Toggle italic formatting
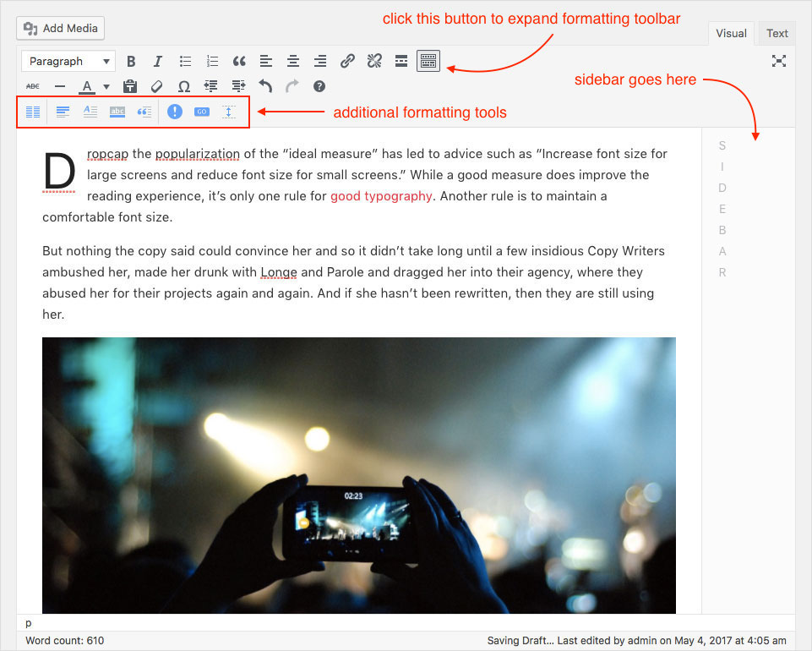This screenshot has width=812, height=651. tap(158, 61)
